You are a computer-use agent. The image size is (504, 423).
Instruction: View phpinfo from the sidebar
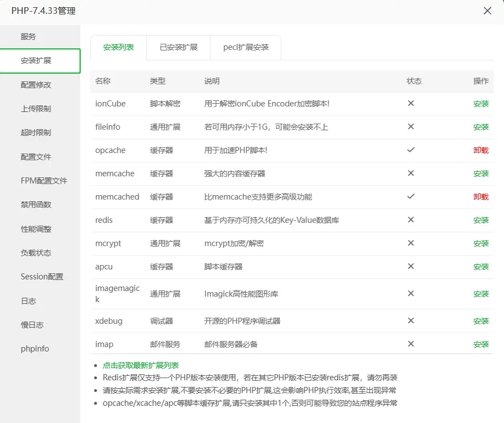click(35, 348)
